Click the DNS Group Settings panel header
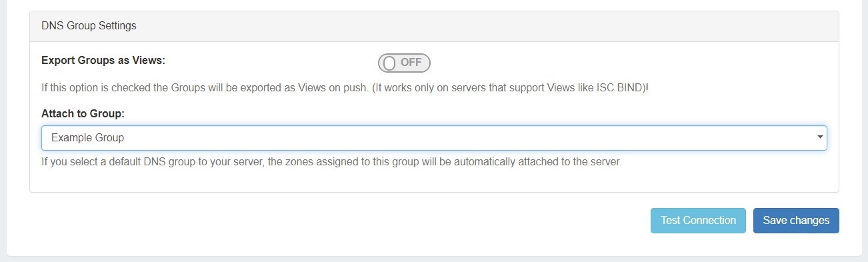 [x=434, y=27]
